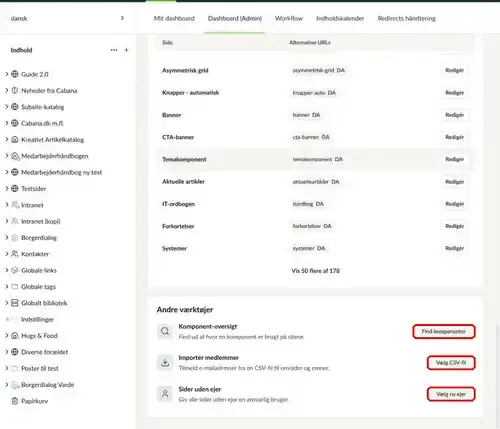This screenshot has width=500, height=429.
Task: Click the globe icon beside Diverse forældet
Action: coord(15,352)
